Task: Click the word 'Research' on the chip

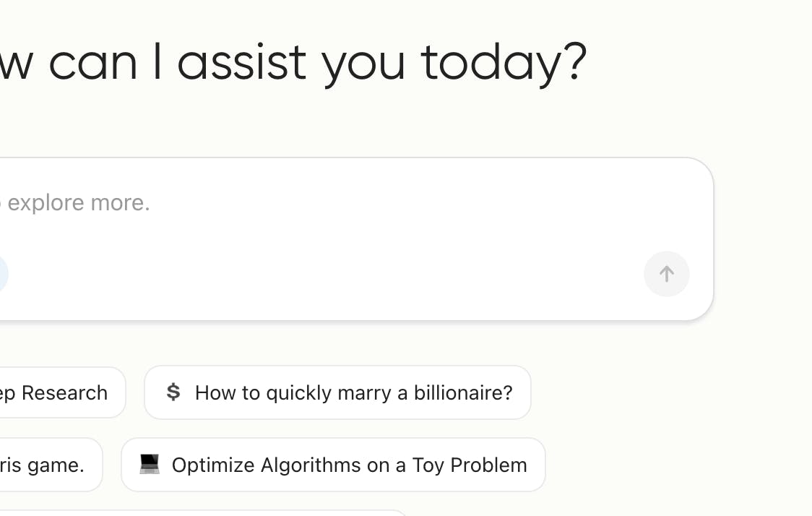Action: click(x=64, y=392)
